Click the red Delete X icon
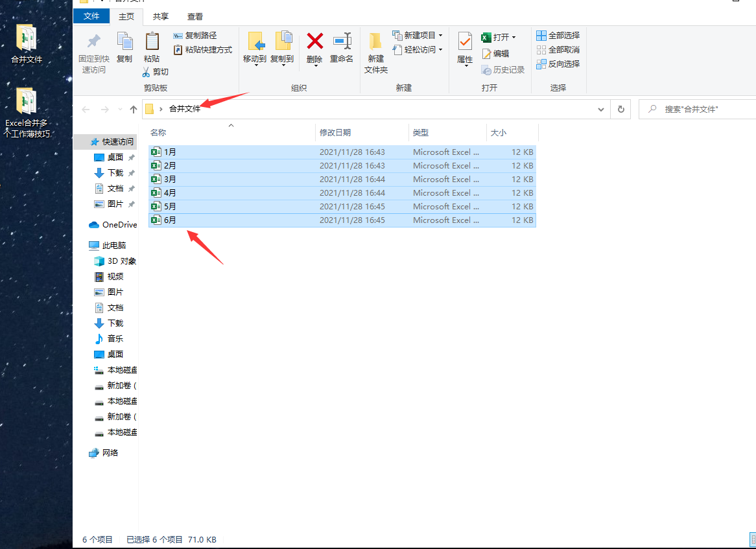The height and width of the screenshot is (549, 756). click(315, 41)
